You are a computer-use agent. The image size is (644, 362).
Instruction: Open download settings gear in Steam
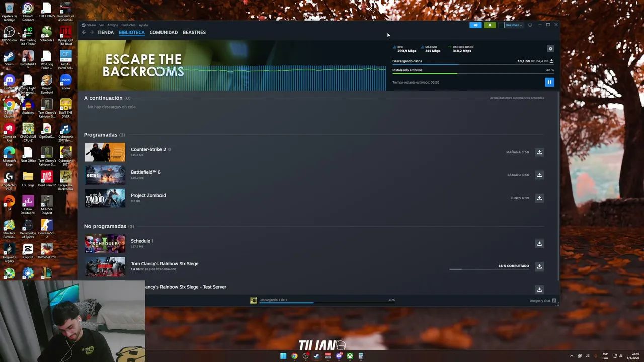(550, 49)
